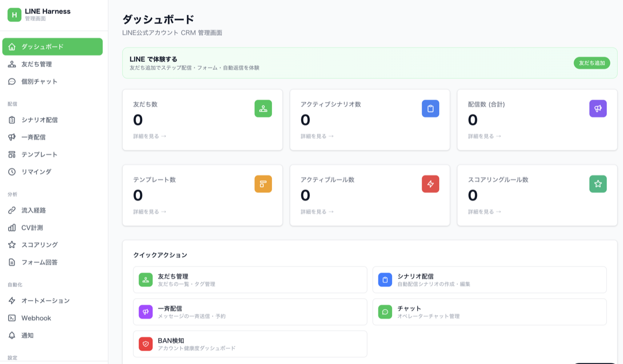This screenshot has height=364, width=623.
Task: Click the purple megaphone icon on 配信数 card
Action: [598, 108]
